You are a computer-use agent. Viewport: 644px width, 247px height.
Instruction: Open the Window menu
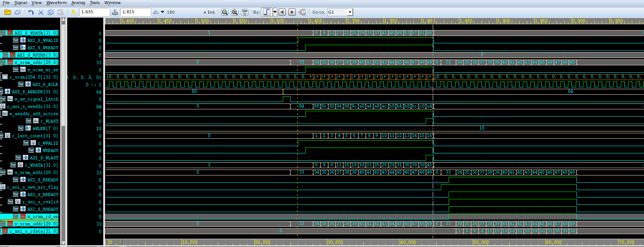point(112,3)
